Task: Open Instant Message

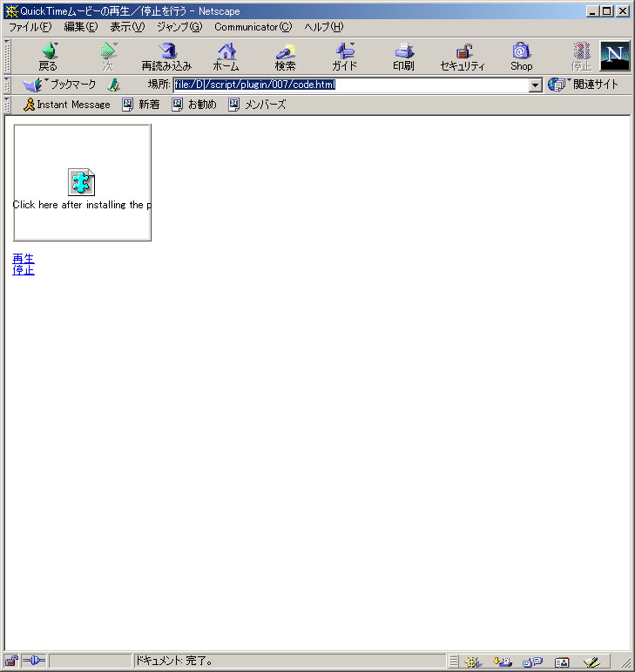Action: pos(67,105)
